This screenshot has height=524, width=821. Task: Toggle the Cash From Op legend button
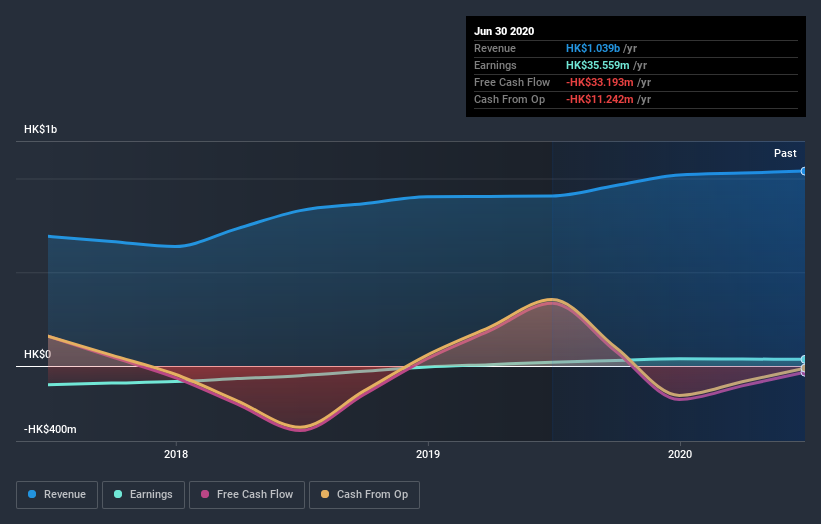tap(364, 495)
